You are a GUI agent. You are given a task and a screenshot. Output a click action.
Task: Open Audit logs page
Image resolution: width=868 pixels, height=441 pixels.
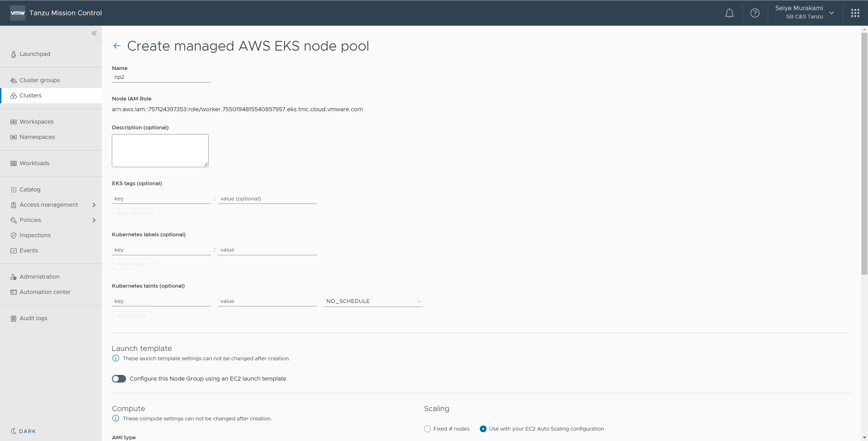(x=33, y=318)
